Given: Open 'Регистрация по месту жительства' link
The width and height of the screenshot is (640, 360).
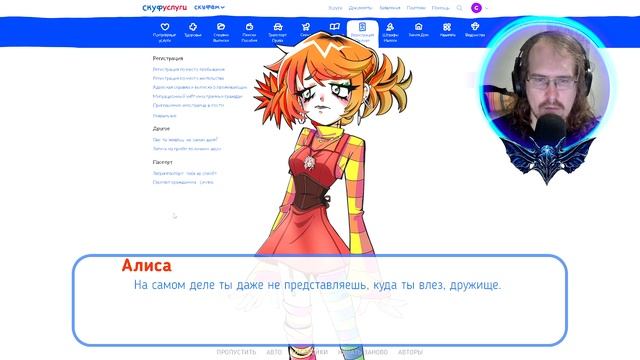Looking at the screenshot, I should click(188, 78).
